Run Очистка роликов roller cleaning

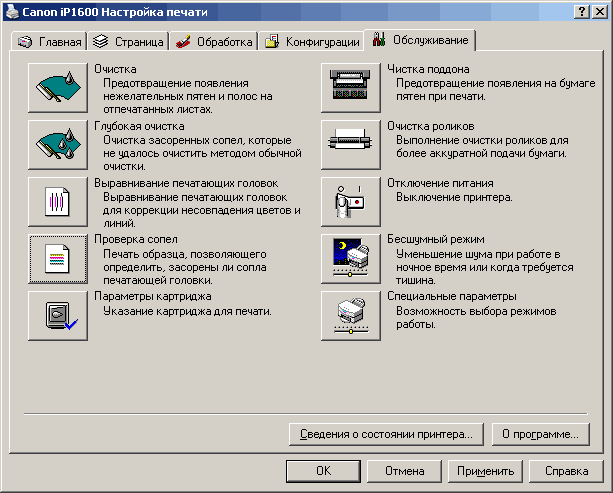351,145
